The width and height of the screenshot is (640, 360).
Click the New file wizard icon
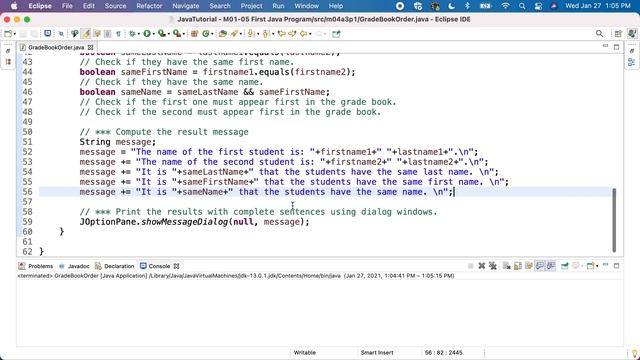pos(8,34)
